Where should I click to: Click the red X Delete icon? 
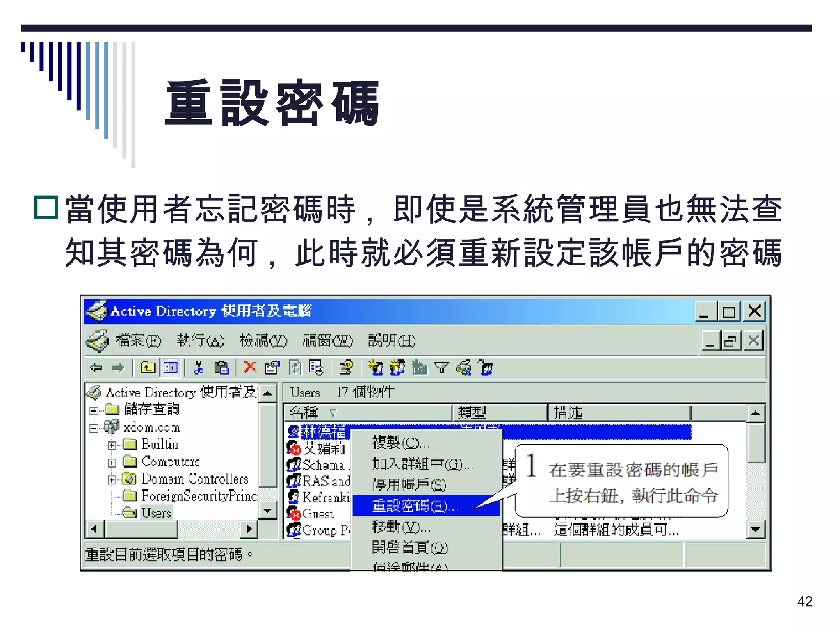coord(250,367)
